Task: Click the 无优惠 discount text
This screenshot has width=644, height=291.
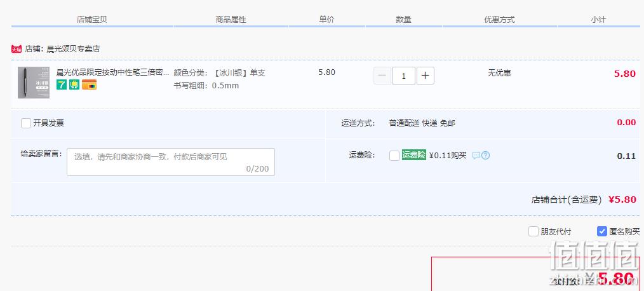Action: (499, 73)
